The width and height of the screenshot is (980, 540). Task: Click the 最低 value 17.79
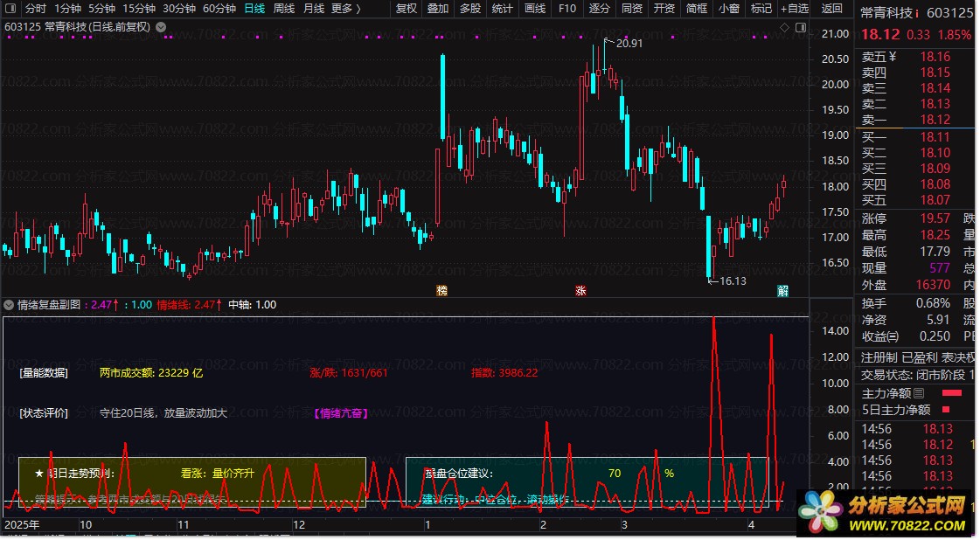(x=935, y=252)
